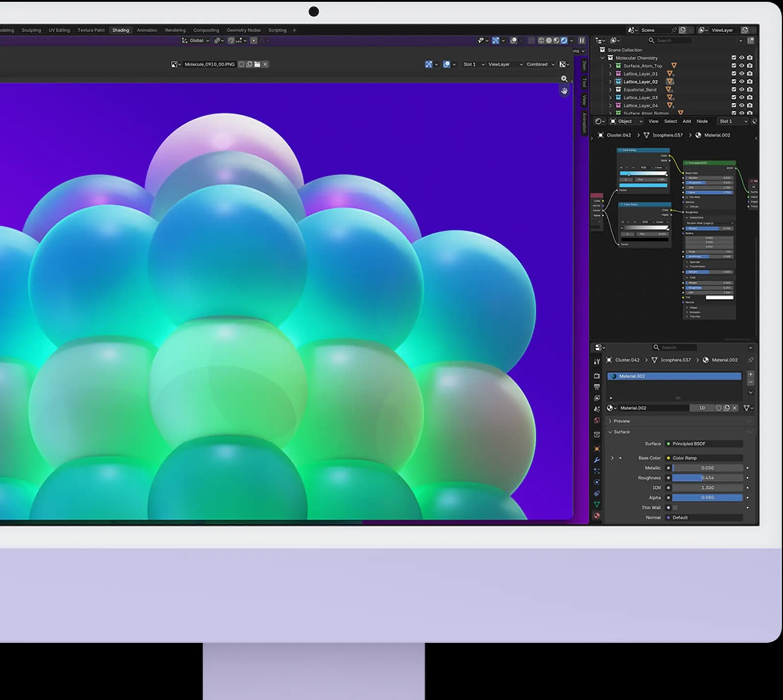Disable render camera for Lattice_Layer_02
This screenshot has height=700, width=783.
coord(750,82)
